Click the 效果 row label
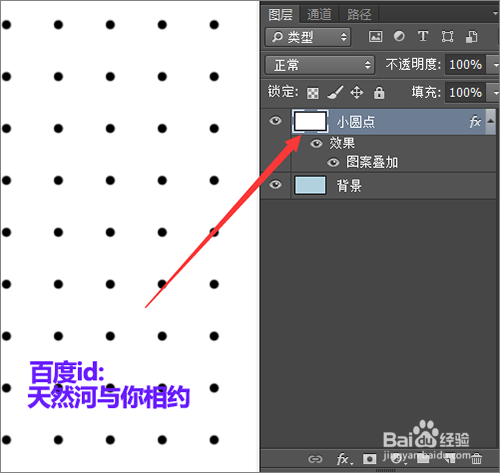The height and width of the screenshot is (473, 500). [x=342, y=143]
